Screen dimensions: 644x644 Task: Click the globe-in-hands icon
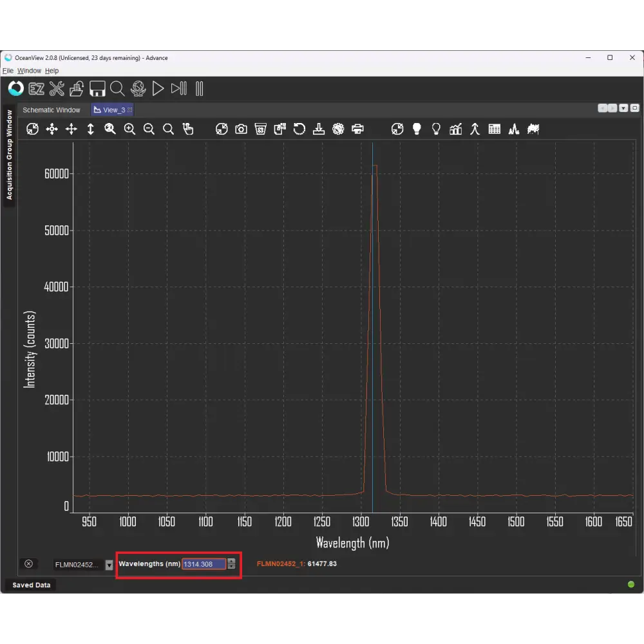tap(138, 89)
